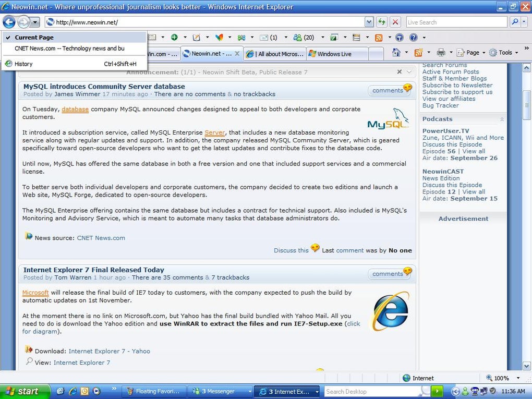Viewport: 532px width, 399px height.
Task: Click the Refresh page icon
Action: pyautogui.click(x=382, y=22)
